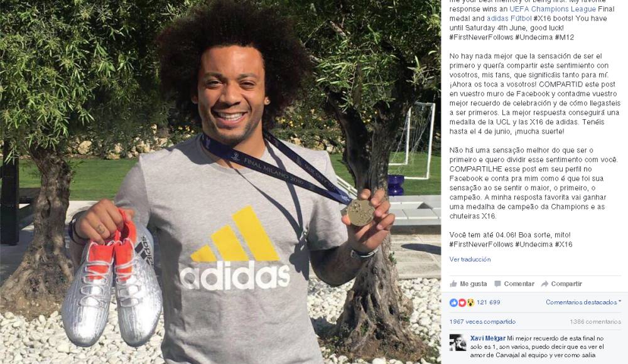This screenshot has height=364, width=628.
Task: Click Ver traducción to translate the post
Action: [x=470, y=259]
